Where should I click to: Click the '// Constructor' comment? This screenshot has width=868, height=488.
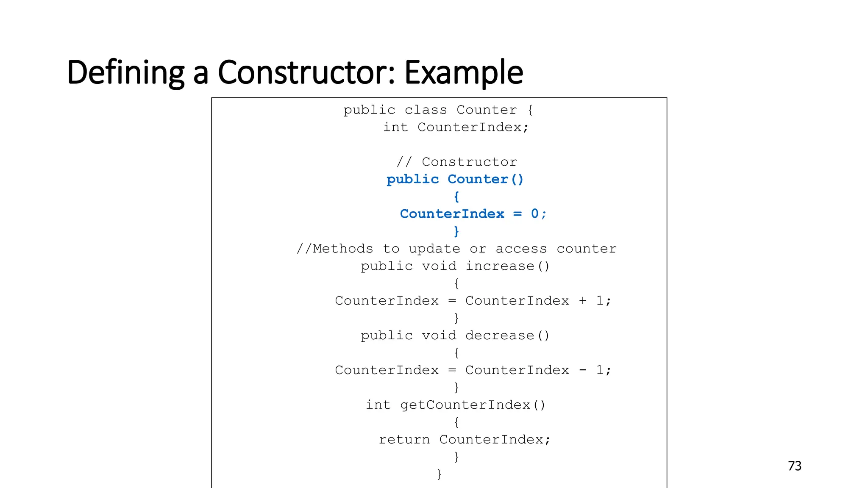[x=456, y=162]
